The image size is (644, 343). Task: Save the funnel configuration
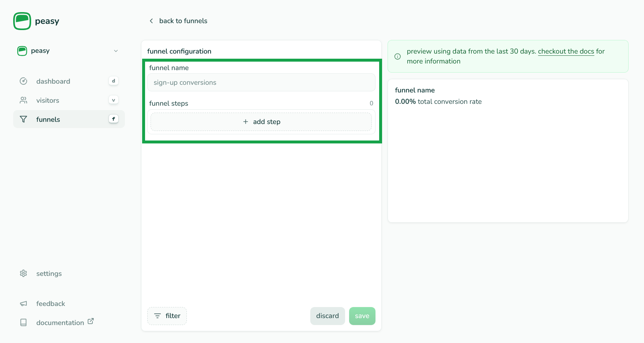362,316
